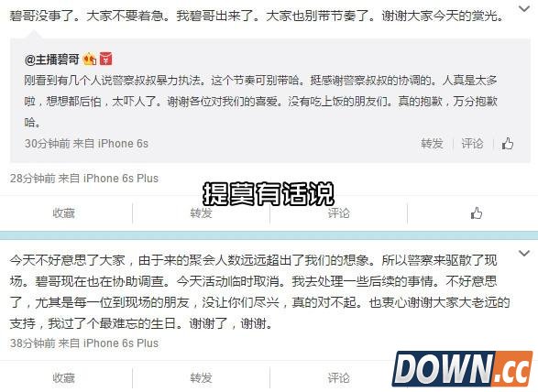
Task: Click the 38分钟前 timestamp of second post
Action: [33, 343]
